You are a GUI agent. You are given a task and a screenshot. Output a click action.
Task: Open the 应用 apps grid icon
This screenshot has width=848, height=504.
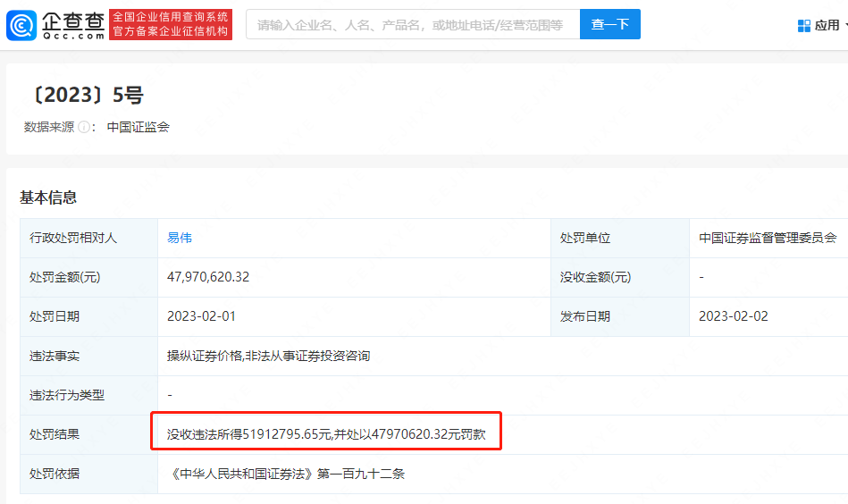point(804,25)
